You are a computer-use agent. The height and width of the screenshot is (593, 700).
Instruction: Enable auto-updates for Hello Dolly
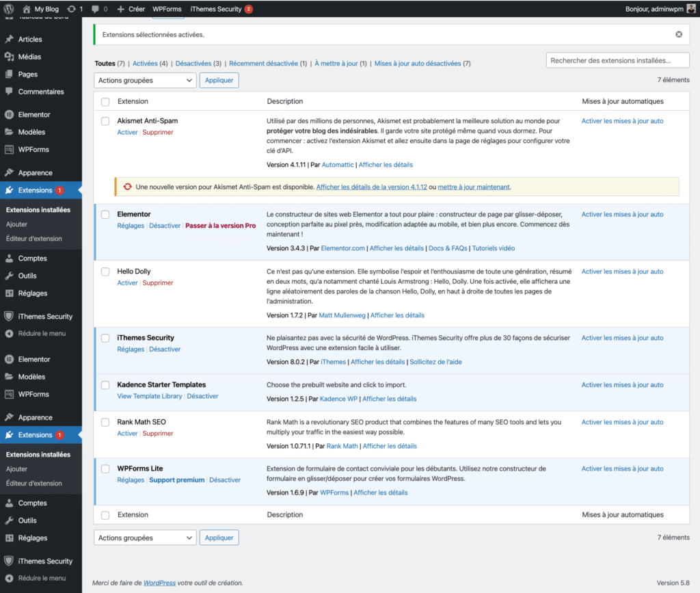622,272
